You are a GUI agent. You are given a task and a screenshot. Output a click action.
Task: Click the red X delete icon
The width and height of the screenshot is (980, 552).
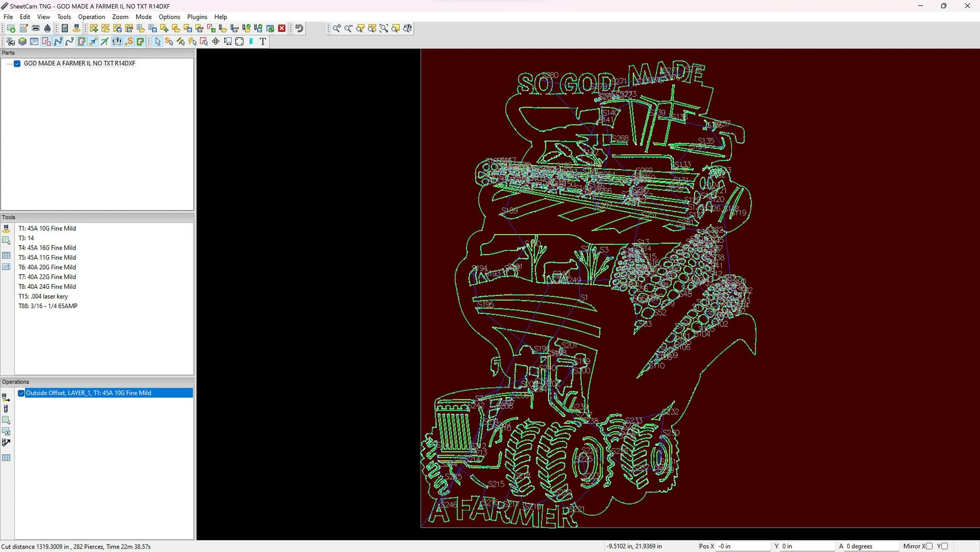pos(282,28)
